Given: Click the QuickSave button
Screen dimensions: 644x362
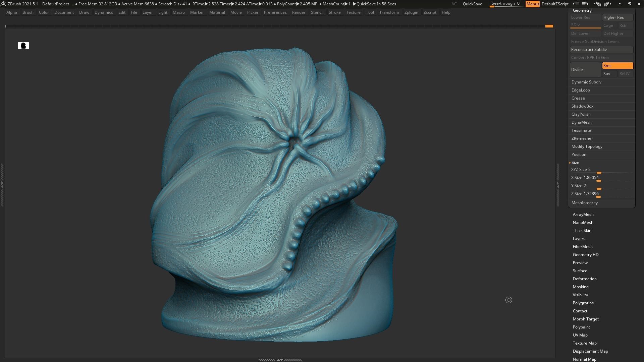Looking at the screenshot, I should click(x=472, y=4).
